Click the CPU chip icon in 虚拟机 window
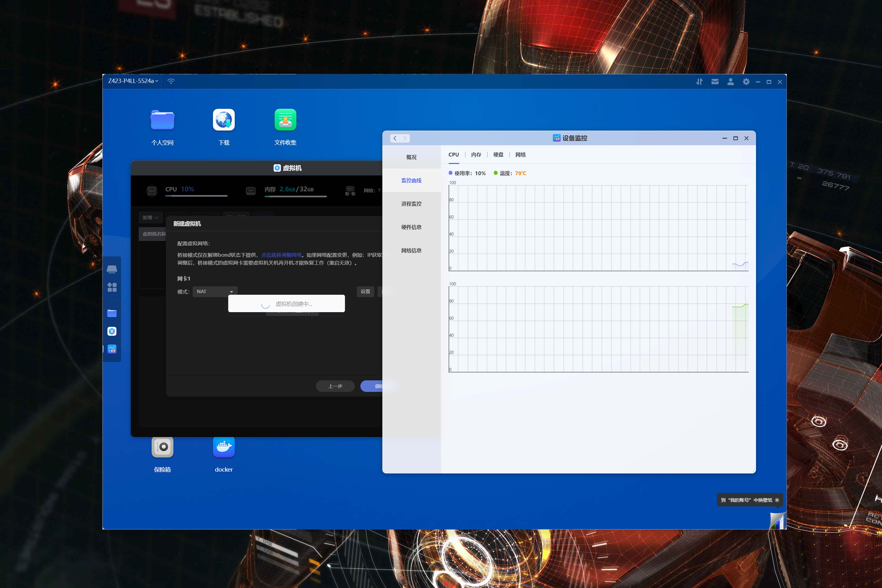Screen dimensions: 882x588 pyautogui.click(x=152, y=190)
